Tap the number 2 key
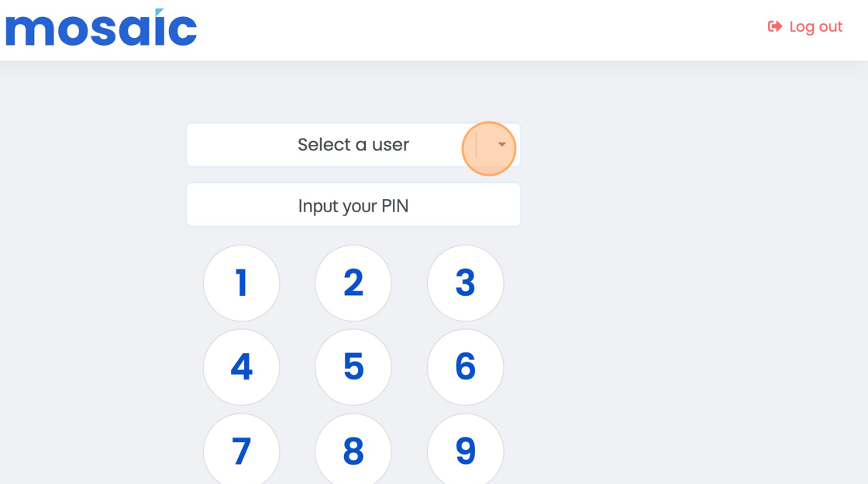Screen dimensions: 868x484 [353, 283]
